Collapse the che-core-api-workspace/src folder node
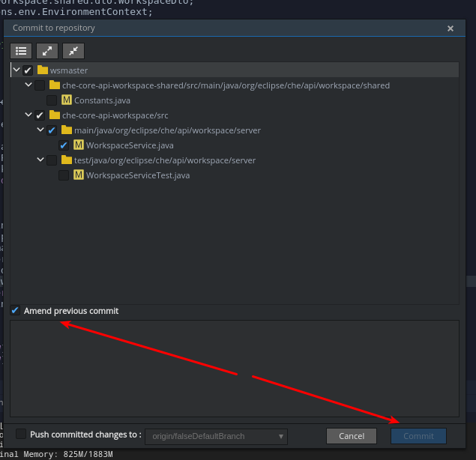 (x=28, y=115)
